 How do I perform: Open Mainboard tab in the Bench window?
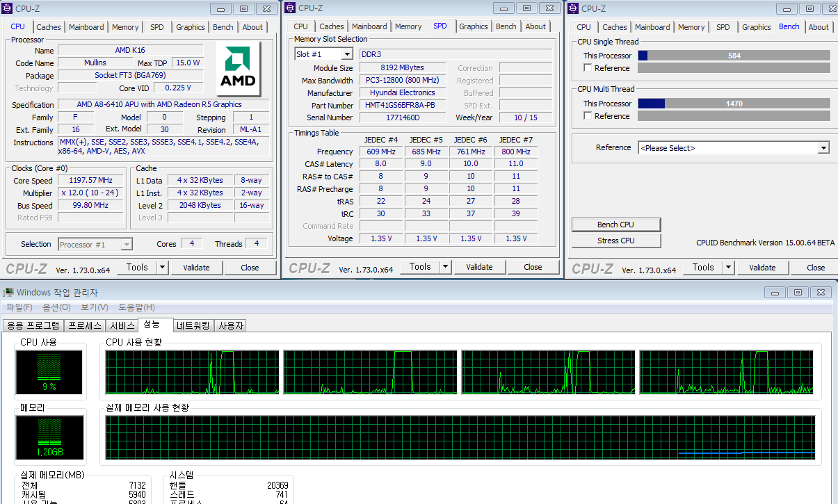pyautogui.click(x=652, y=27)
